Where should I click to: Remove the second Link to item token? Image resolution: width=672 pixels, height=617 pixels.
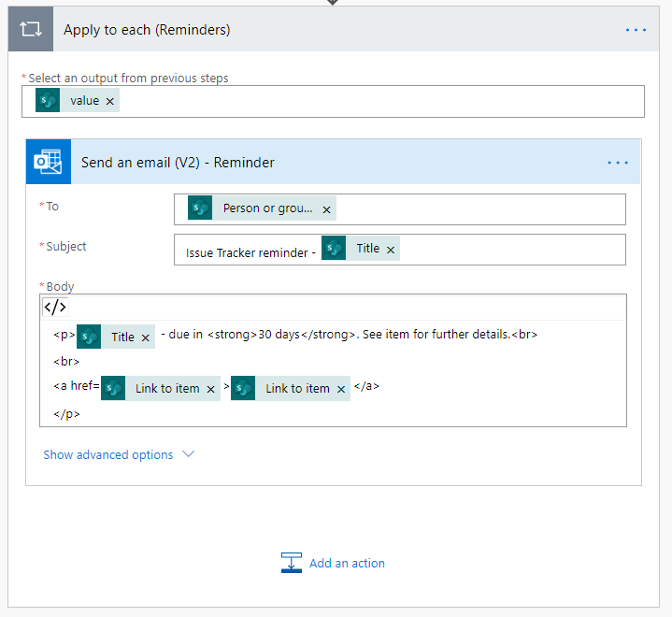341,389
